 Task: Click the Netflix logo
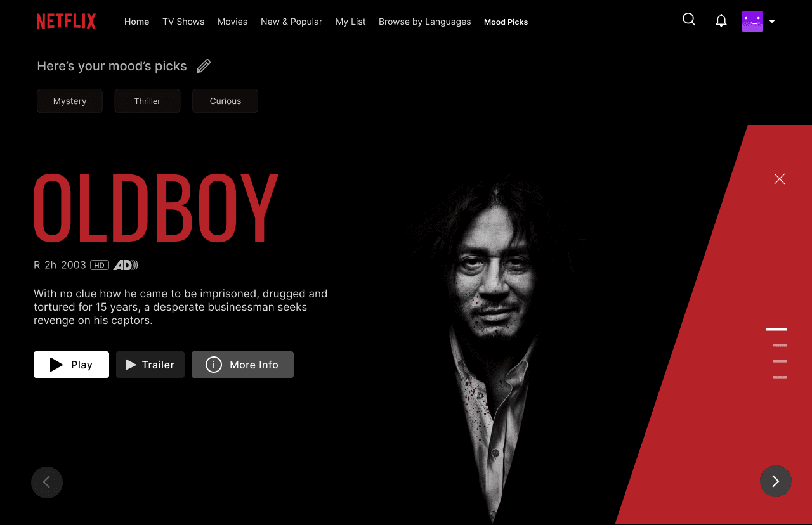(66, 22)
